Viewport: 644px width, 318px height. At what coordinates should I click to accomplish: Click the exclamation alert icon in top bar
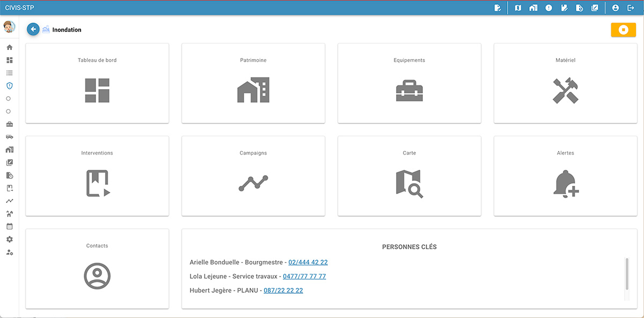coord(548,8)
